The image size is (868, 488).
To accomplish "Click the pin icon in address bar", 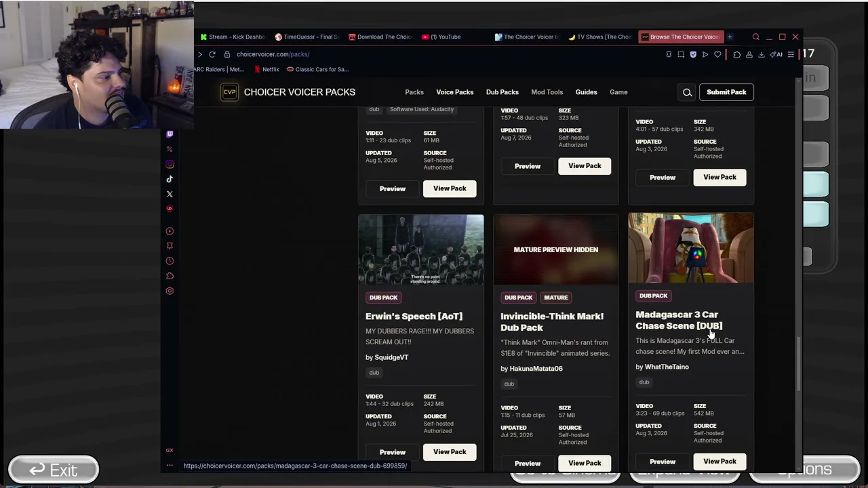I will [669, 54].
